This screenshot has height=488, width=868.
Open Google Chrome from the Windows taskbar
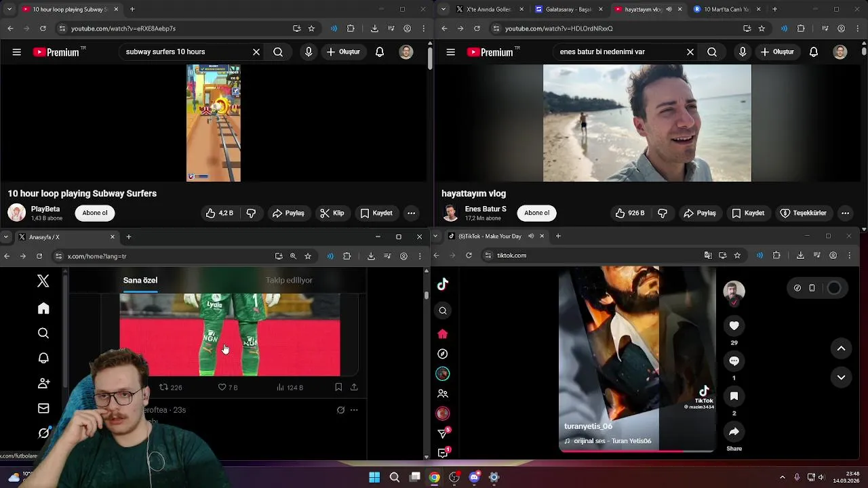tap(435, 477)
